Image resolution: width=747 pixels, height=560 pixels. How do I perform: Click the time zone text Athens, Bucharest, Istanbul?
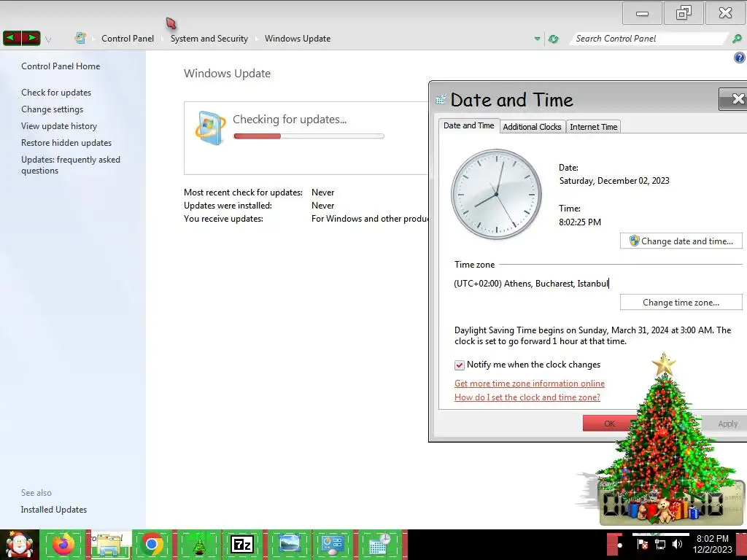pyautogui.click(x=531, y=284)
